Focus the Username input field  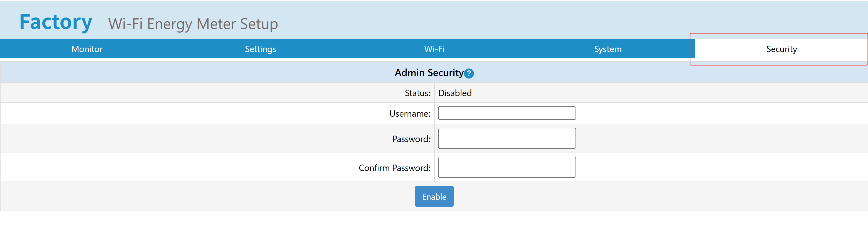(x=507, y=113)
